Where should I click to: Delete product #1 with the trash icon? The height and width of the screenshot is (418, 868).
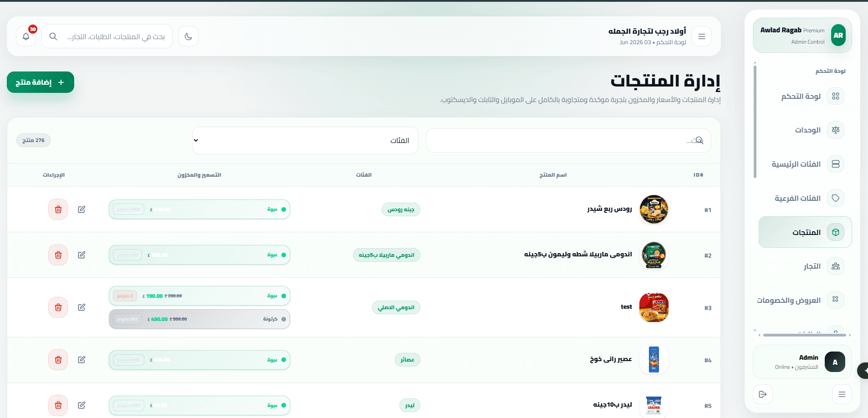pyautogui.click(x=58, y=209)
